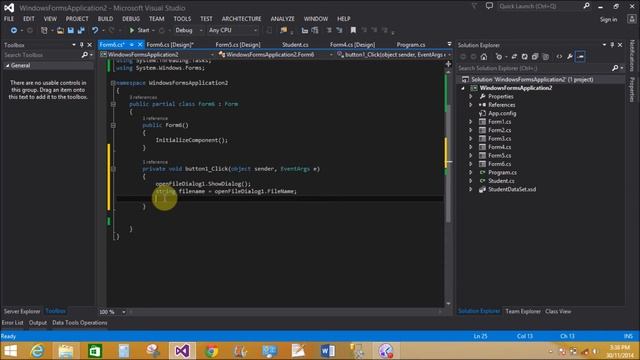Image resolution: width=640 pixels, height=360 pixels.
Task: Close the Form6.cs* editor tab
Action: [x=140, y=44]
